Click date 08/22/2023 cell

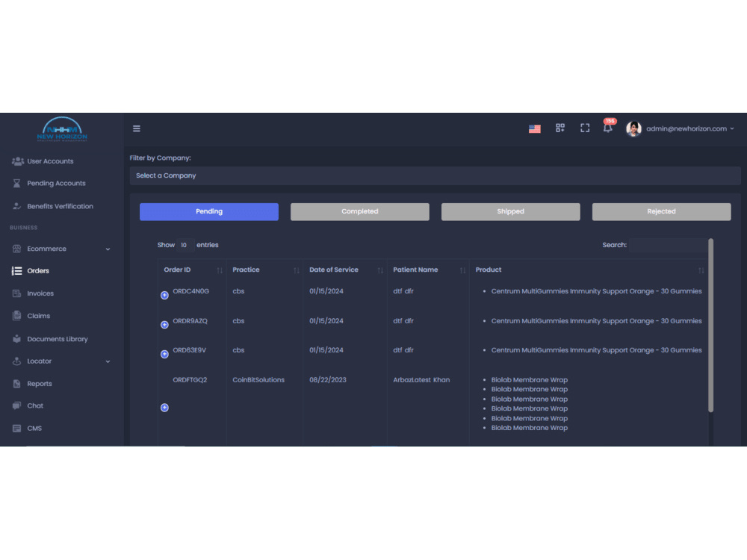point(328,379)
